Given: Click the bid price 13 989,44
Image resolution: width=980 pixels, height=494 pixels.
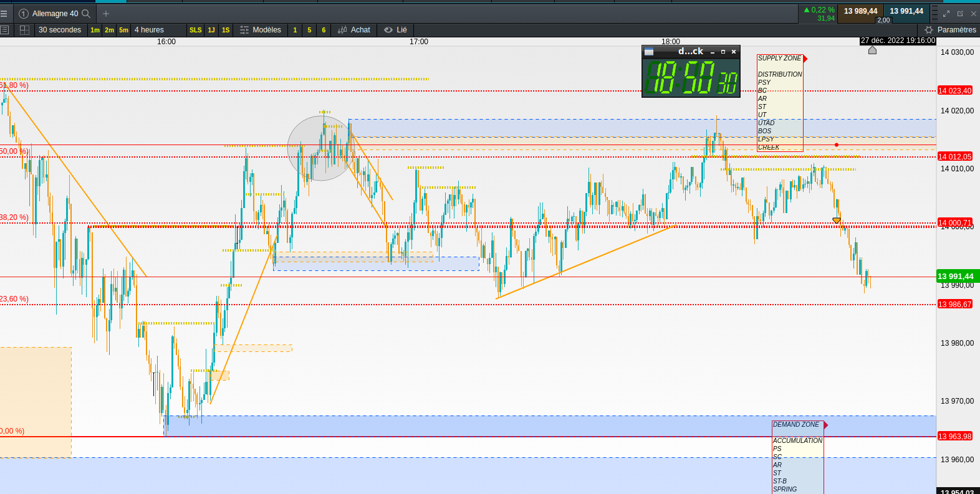Looking at the screenshot, I should point(860,11).
